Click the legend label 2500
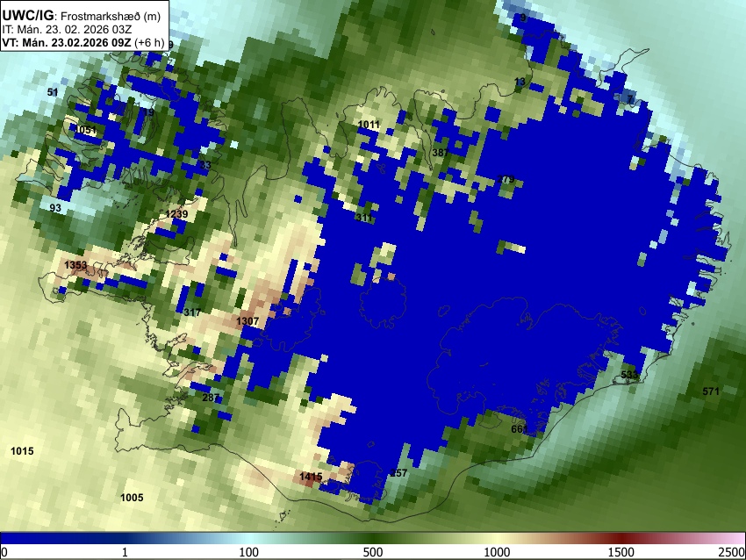The width and height of the screenshot is (746, 560). 733,552
